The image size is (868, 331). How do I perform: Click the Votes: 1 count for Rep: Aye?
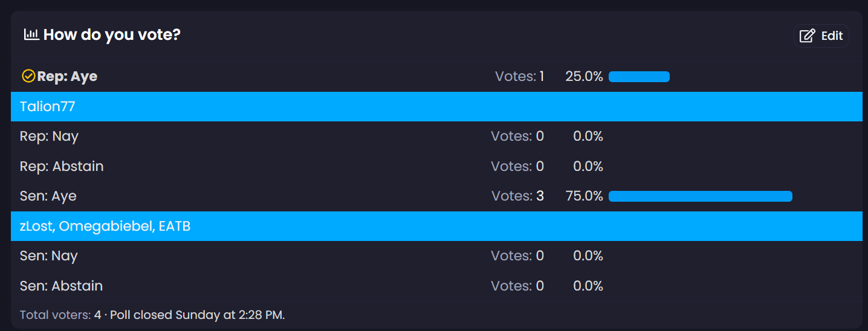[519, 77]
